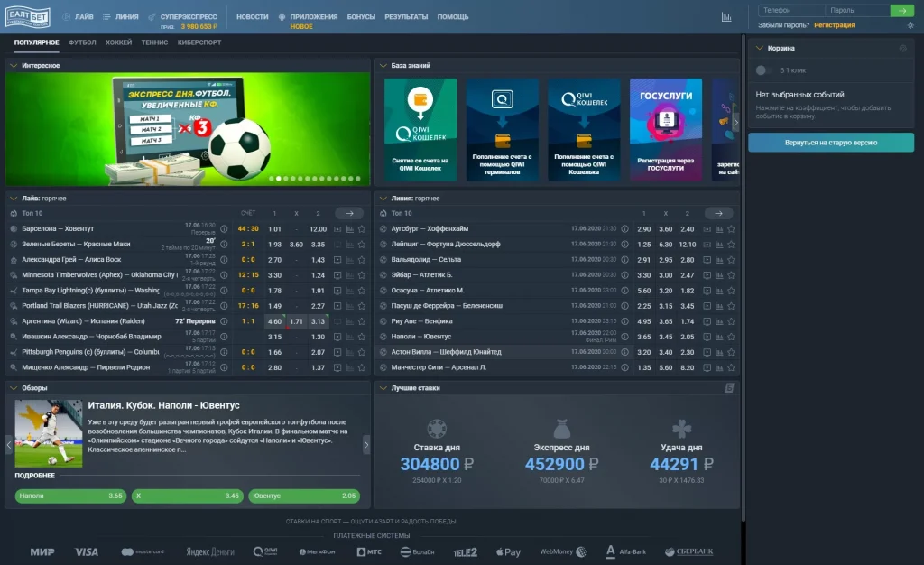Open statistics for Аугсбург — Хоффенхайм
924x565 pixels.
718,229
